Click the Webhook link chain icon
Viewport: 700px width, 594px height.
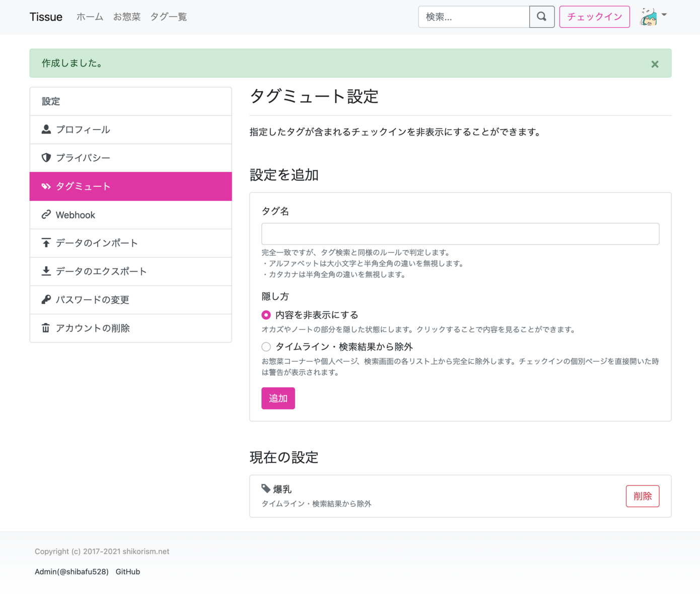46,215
